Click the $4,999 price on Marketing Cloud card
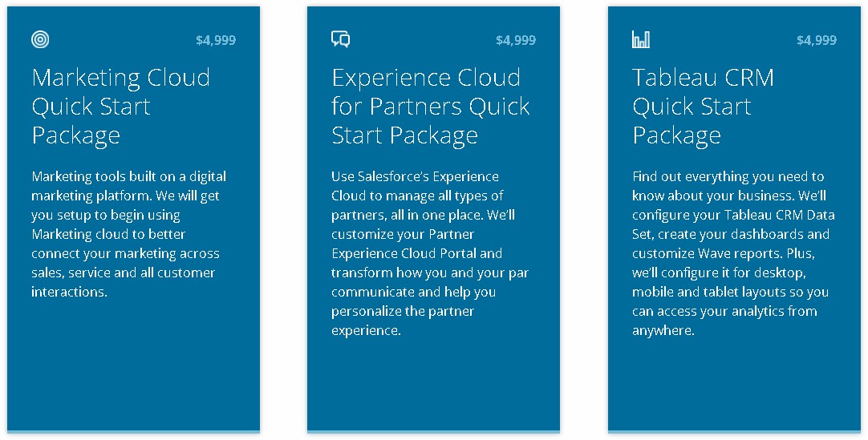 pos(216,40)
